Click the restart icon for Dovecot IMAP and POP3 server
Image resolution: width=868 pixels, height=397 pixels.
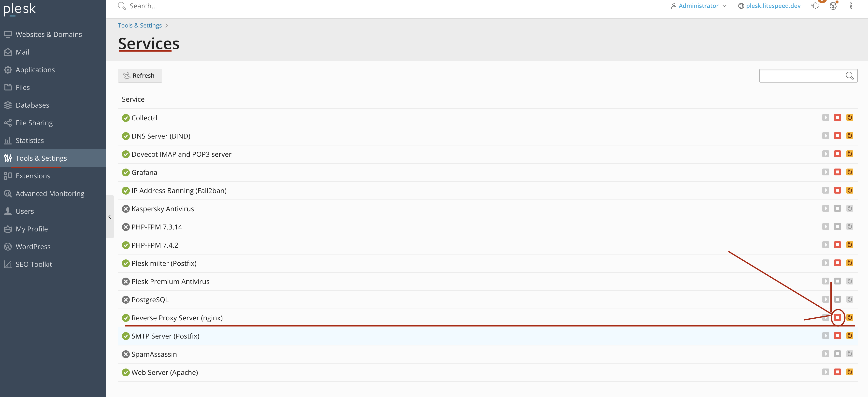click(850, 154)
